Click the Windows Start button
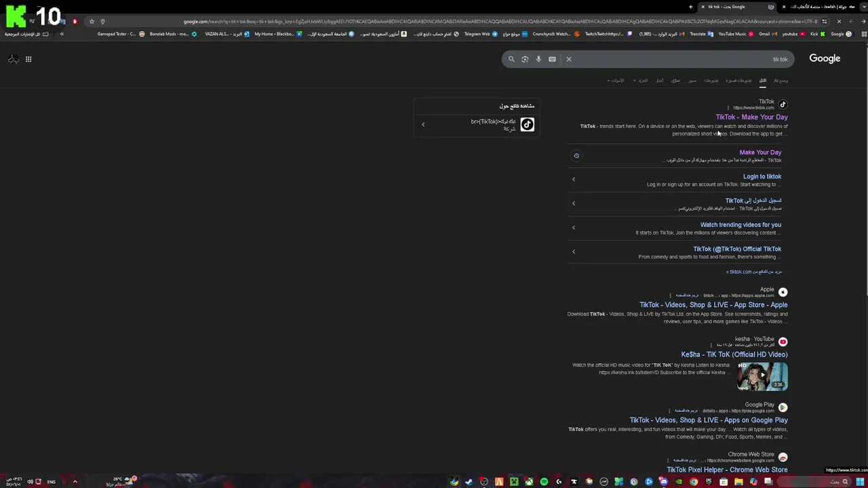This screenshot has height=488, width=868. [860, 482]
